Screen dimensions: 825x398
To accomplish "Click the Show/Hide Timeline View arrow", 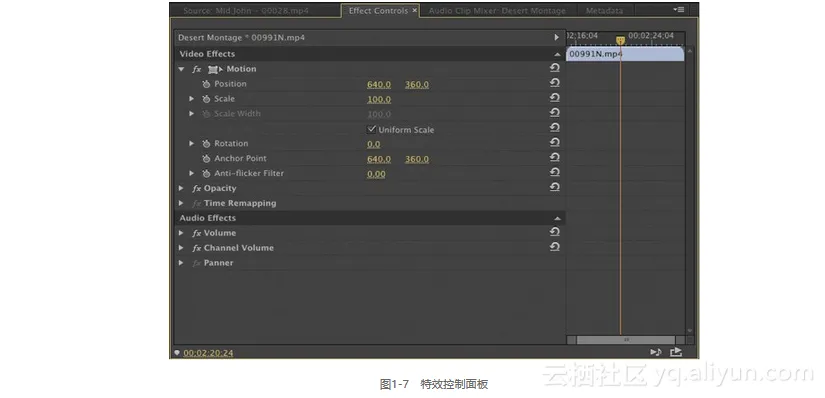I will 556,37.
